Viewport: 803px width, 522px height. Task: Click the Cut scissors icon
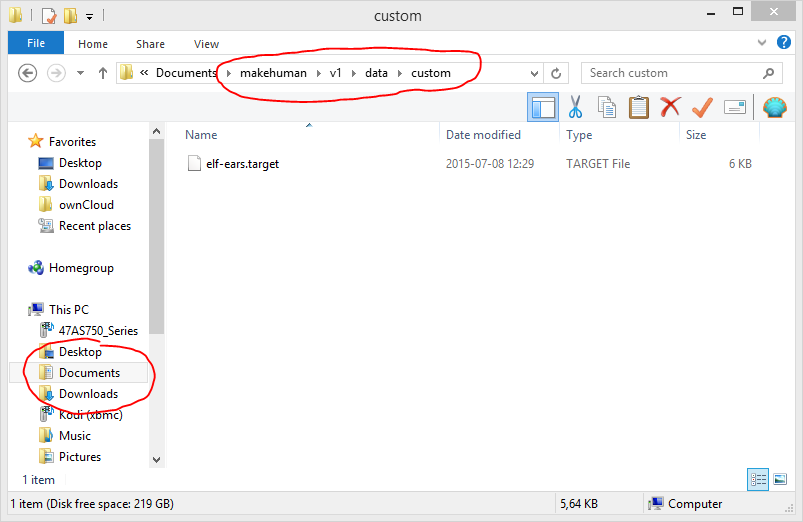pyautogui.click(x=575, y=107)
